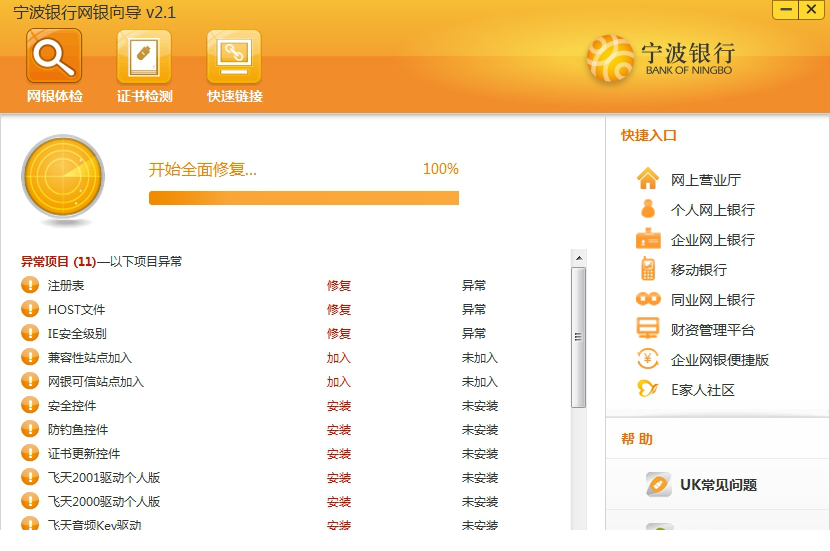The height and width of the screenshot is (551, 830).
Task: Click the 企业网银便捷版 yen icon
Action: tap(647, 359)
